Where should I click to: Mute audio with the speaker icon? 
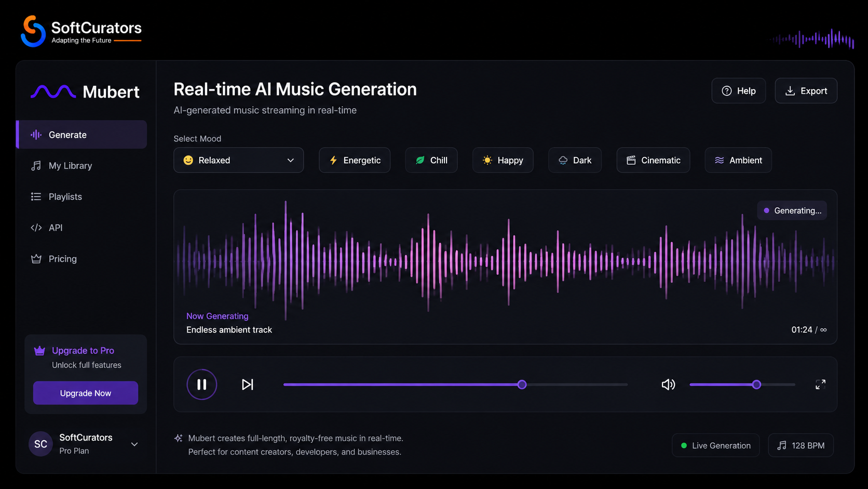668,385
